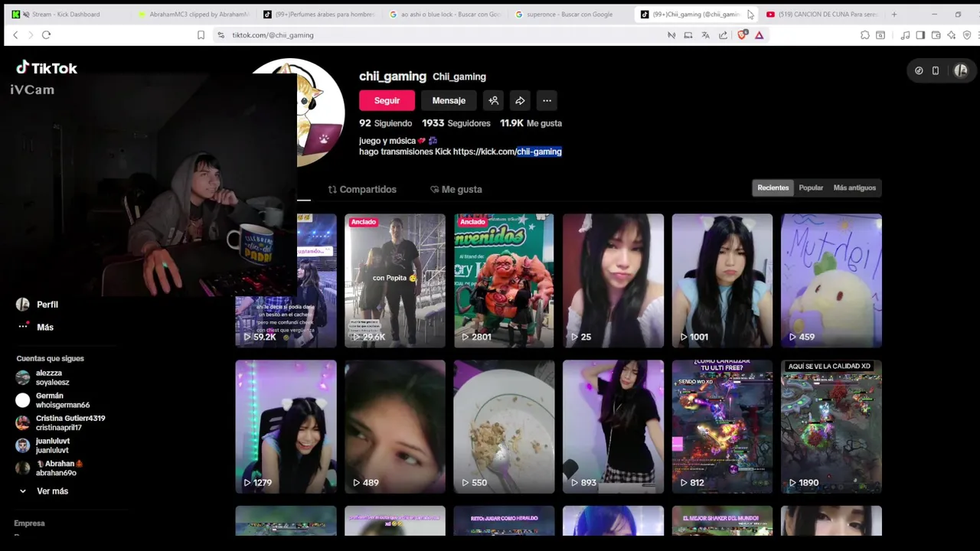This screenshot has height=551, width=980.
Task: Switch to Perfumes árabes para hombres tab
Action: [x=318, y=14]
